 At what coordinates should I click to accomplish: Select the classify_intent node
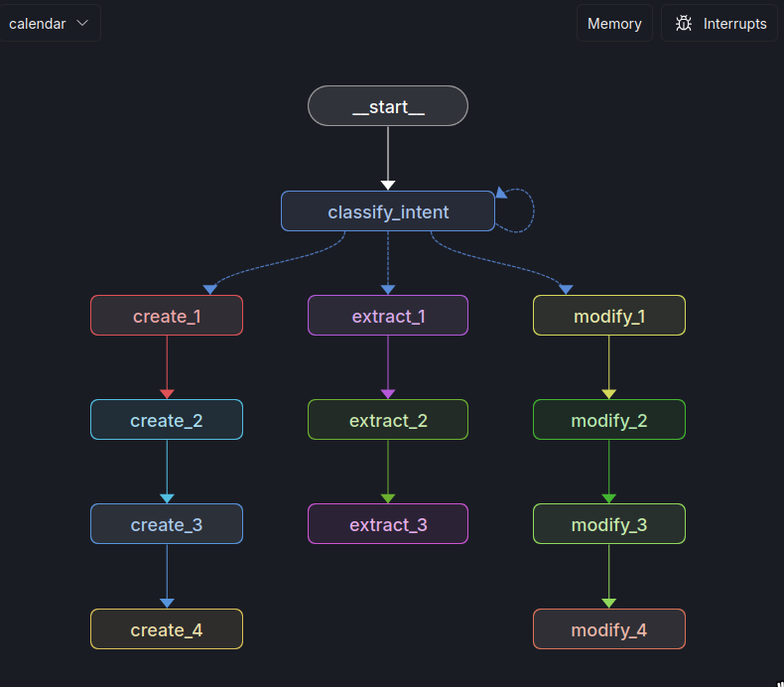click(388, 211)
